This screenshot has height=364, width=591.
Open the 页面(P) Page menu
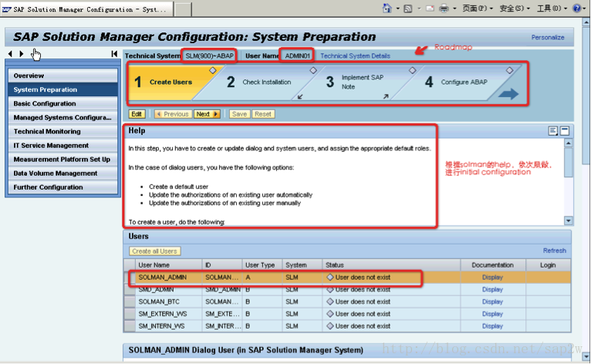point(477,8)
